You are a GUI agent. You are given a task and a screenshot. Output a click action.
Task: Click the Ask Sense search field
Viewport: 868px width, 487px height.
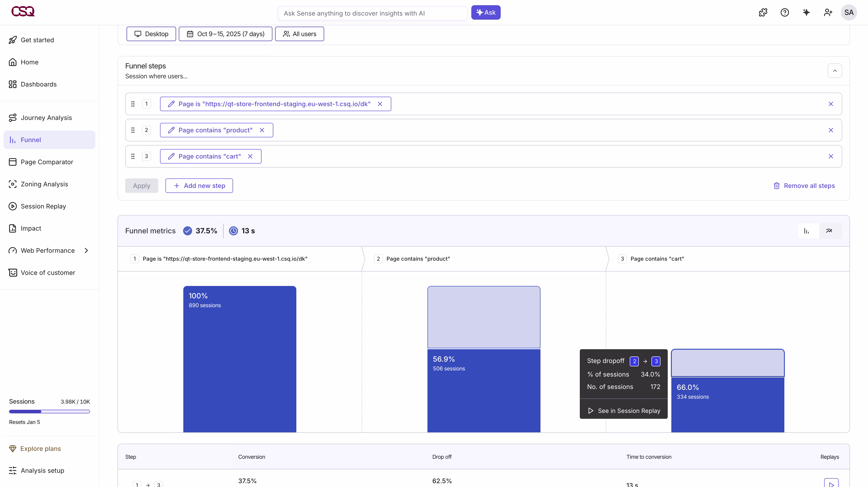point(372,13)
